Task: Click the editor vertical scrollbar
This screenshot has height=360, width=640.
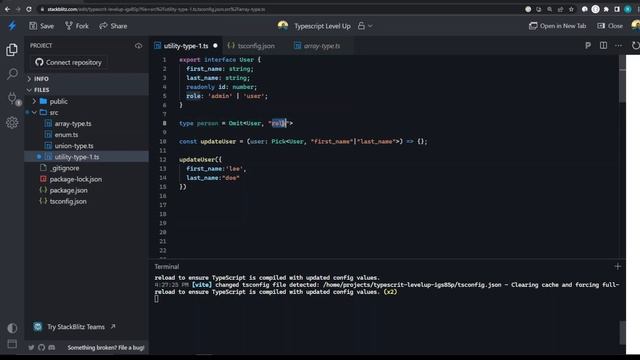Action: click(x=622, y=79)
